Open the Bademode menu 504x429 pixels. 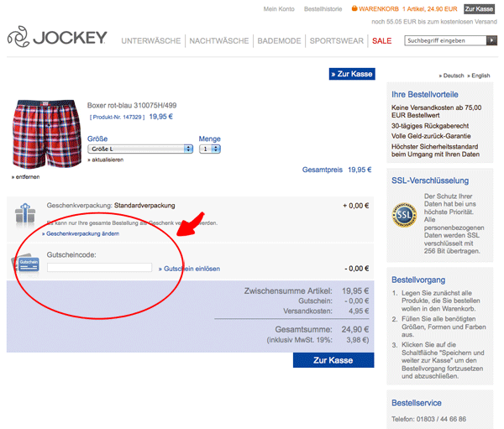click(x=279, y=41)
